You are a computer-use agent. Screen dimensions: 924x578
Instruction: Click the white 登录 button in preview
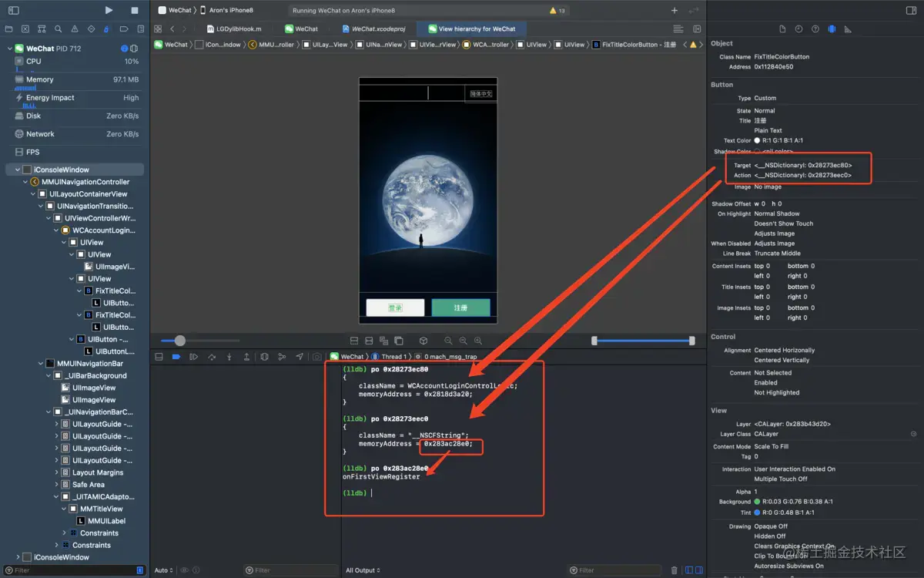click(395, 307)
